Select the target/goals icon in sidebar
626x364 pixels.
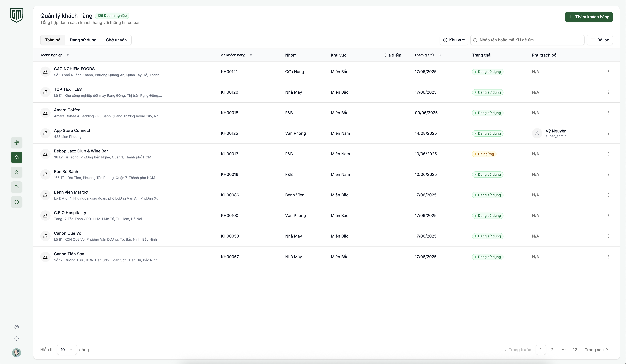(x=16, y=142)
